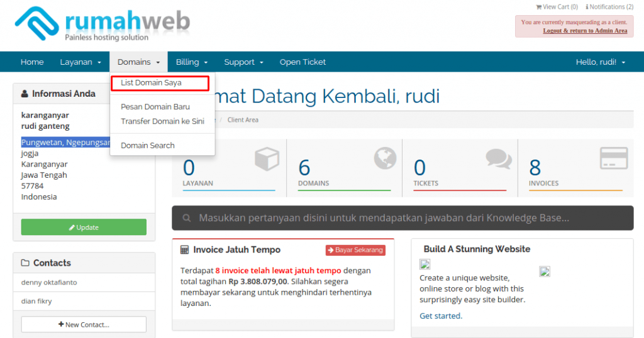This screenshot has height=338, width=644.
Task: Expand the Support dropdown menu
Action: 243,62
